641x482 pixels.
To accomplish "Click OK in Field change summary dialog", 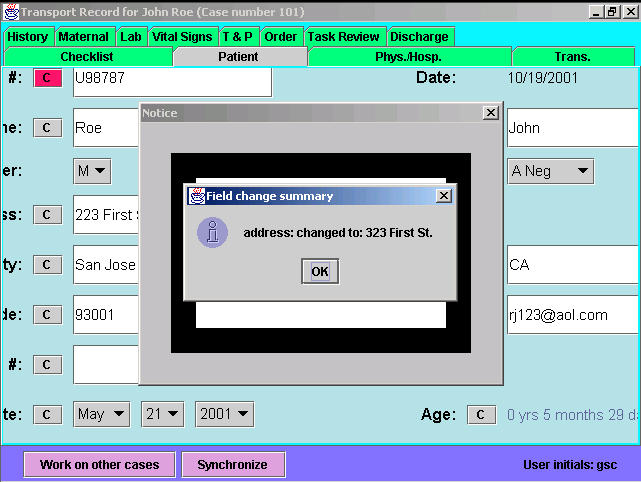I will pyautogui.click(x=319, y=271).
